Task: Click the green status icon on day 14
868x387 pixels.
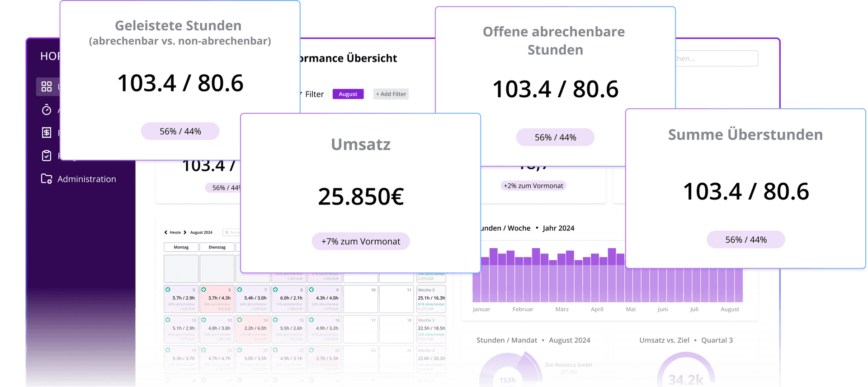Action: click(240, 320)
